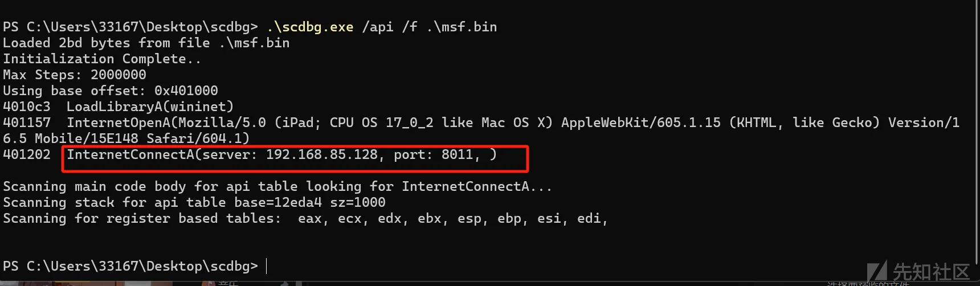Click the 'Initialization Complete..' message
This screenshot has width=980, height=286.
[x=101, y=59]
